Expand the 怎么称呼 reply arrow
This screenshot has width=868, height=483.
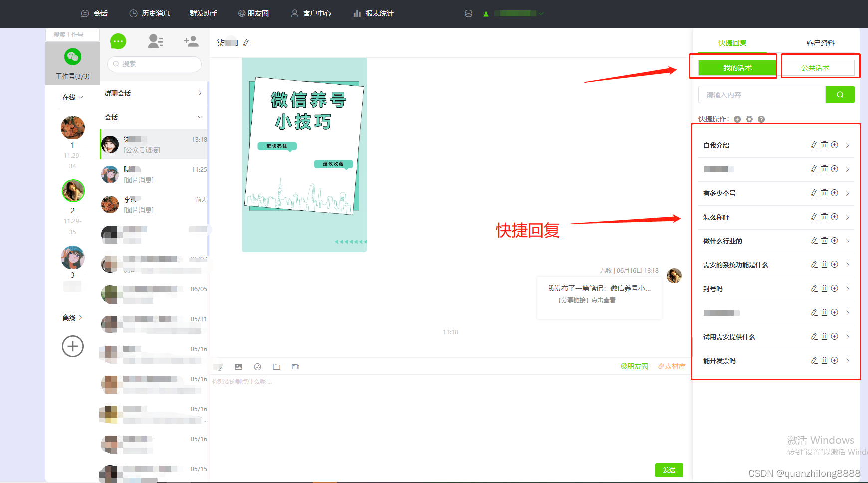(847, 217)
